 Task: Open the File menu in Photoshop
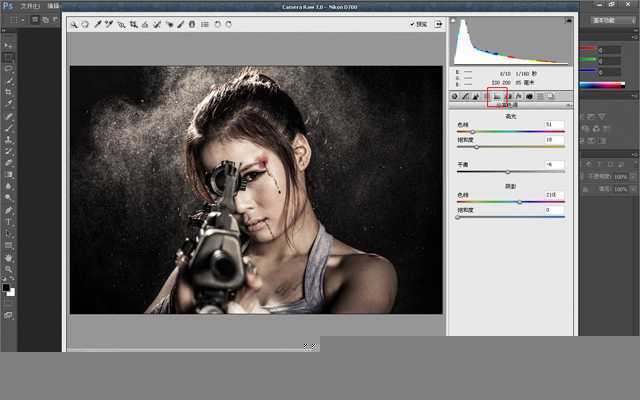tap(30, 6)
